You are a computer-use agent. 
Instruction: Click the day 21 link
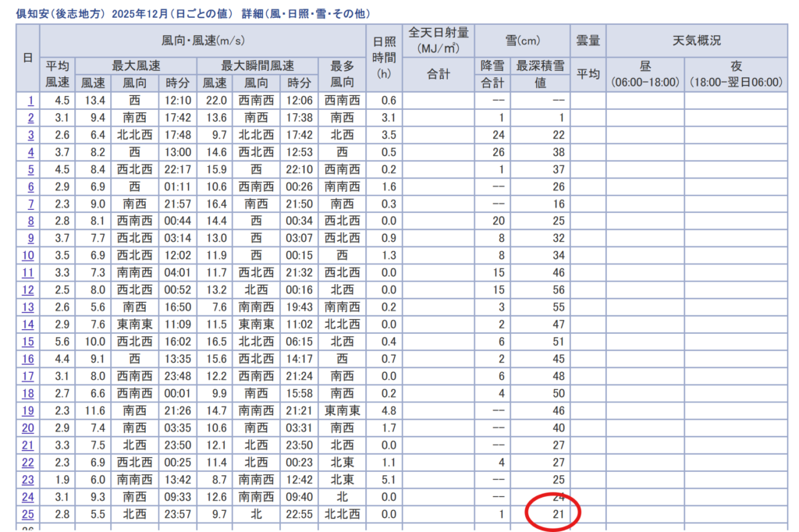pyautogui.click(x=28, y=445)
